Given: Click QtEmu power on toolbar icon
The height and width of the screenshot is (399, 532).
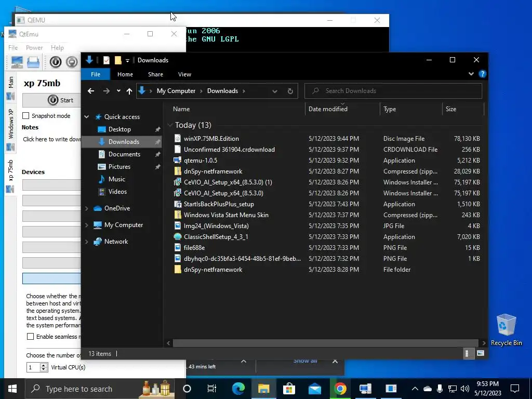Looking at the screenshot, I should (x=56, y=62).
